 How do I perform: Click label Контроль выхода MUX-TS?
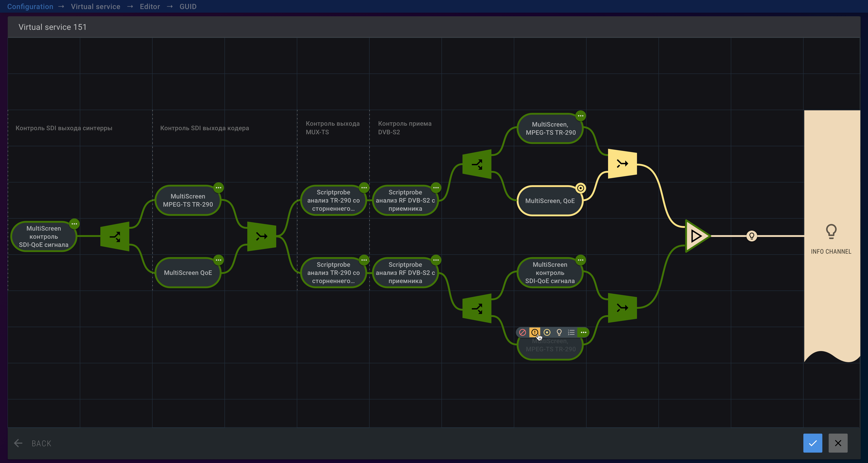point(333,128)
